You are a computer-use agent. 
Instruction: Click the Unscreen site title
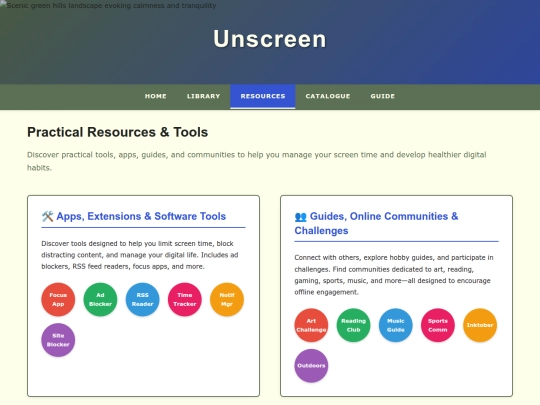(270, 39)
